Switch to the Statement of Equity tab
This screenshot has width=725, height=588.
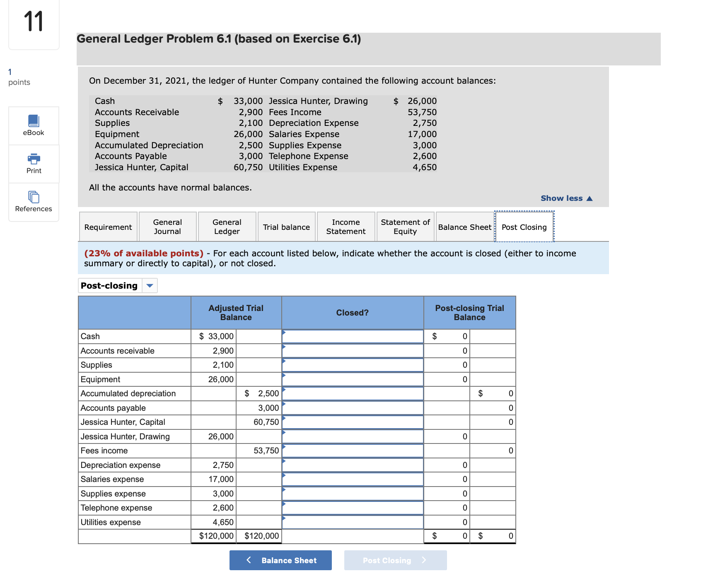(x=405, y=227)
